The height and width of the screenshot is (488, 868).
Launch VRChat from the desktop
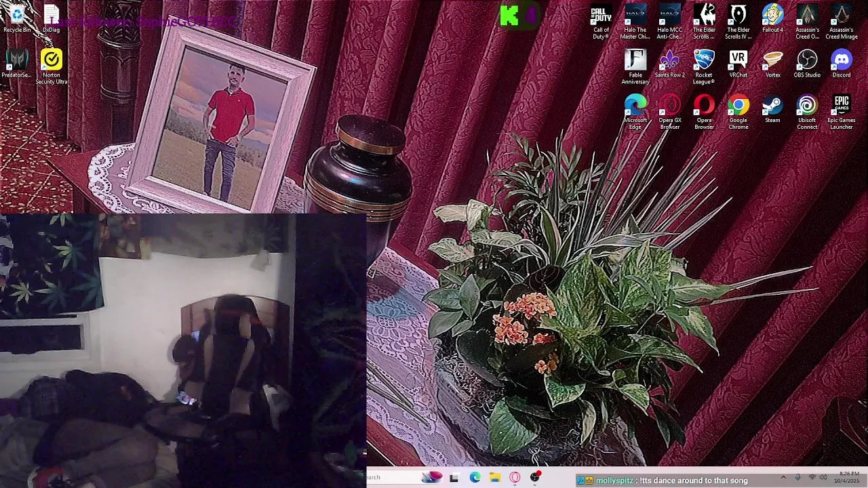pyautogui.click(x=738, y=64)
